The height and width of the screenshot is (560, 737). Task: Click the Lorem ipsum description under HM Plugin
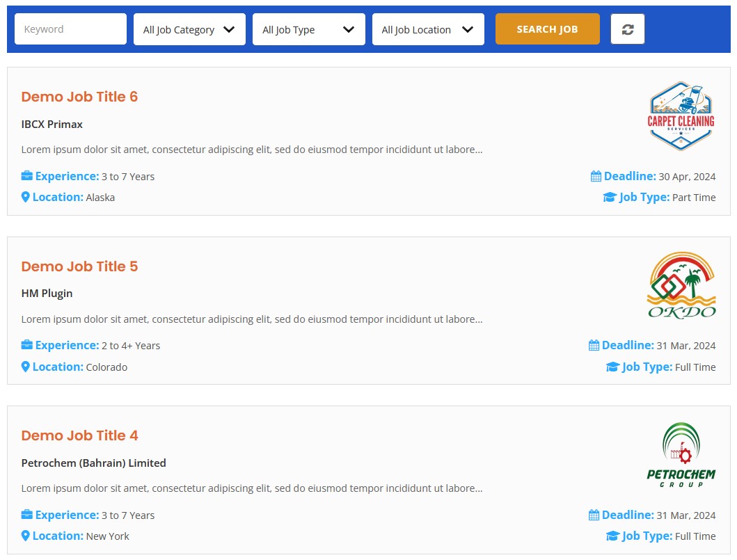(x=252, y=319)
